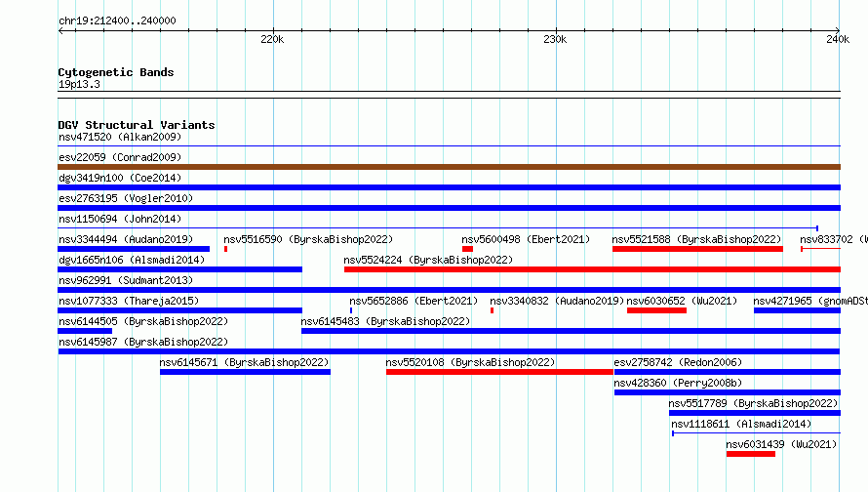Screen dimensions: 868x492
Task: Click the blue esv2758742 bar
Action: point(728,372)
